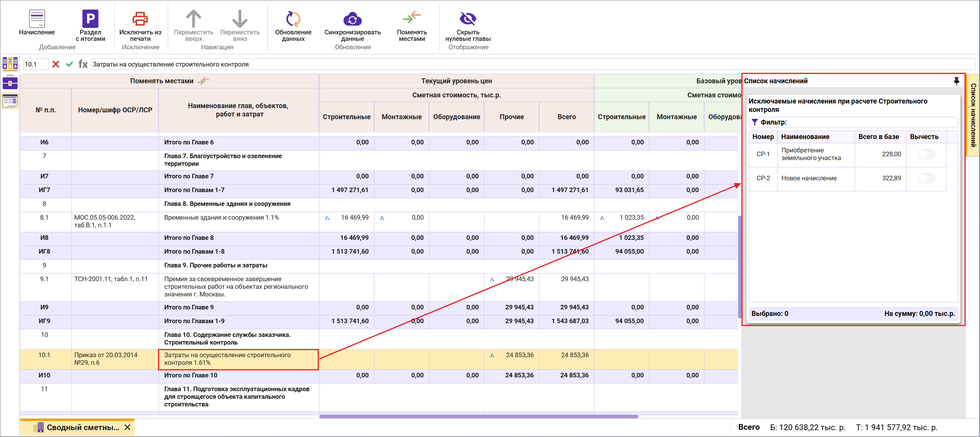Add Раздел с итогами section

[90, 19]
